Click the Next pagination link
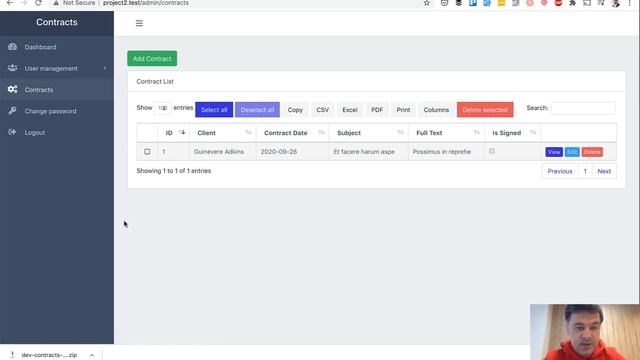 pyautogui.click(x=604, y=171)
